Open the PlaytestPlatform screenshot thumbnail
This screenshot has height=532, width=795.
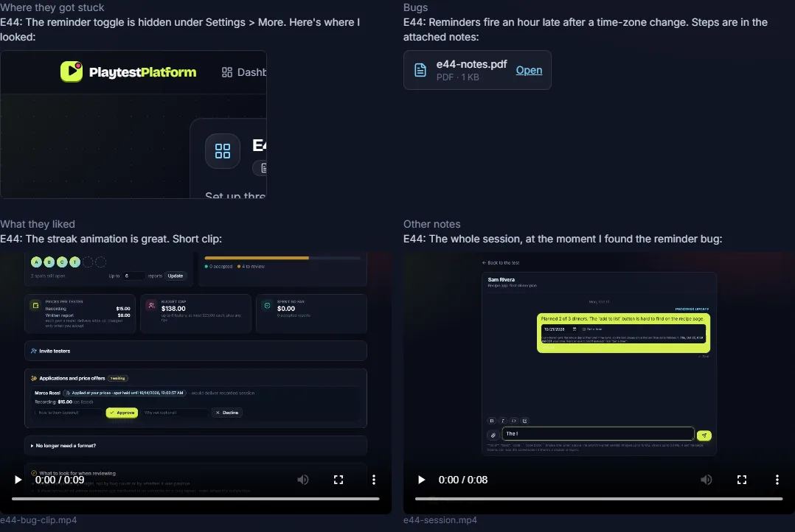133,124
